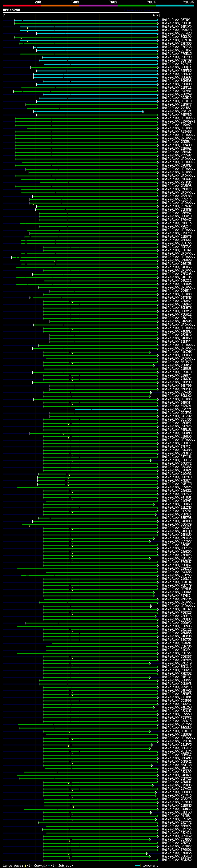The width and height of the screenshot is (197, 868).
Task: Click the green ~80% identity legend bar
Action: click(x=137, y=6)
